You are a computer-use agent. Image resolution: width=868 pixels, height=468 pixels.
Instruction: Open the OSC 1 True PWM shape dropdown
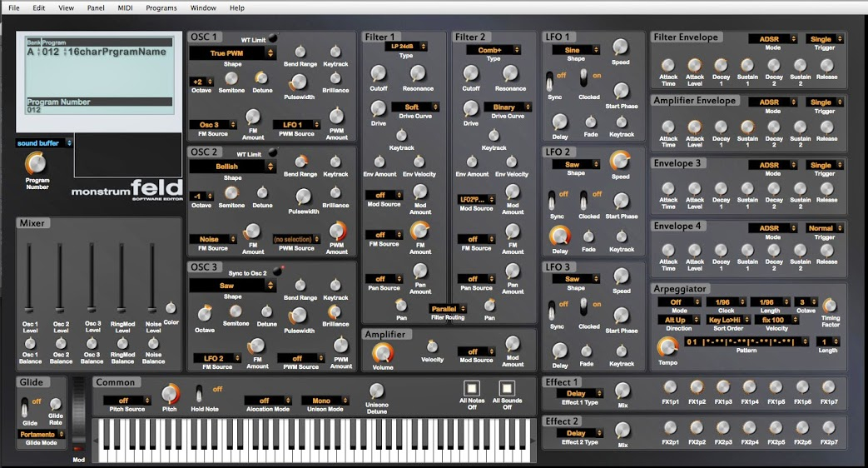point(232,53)
